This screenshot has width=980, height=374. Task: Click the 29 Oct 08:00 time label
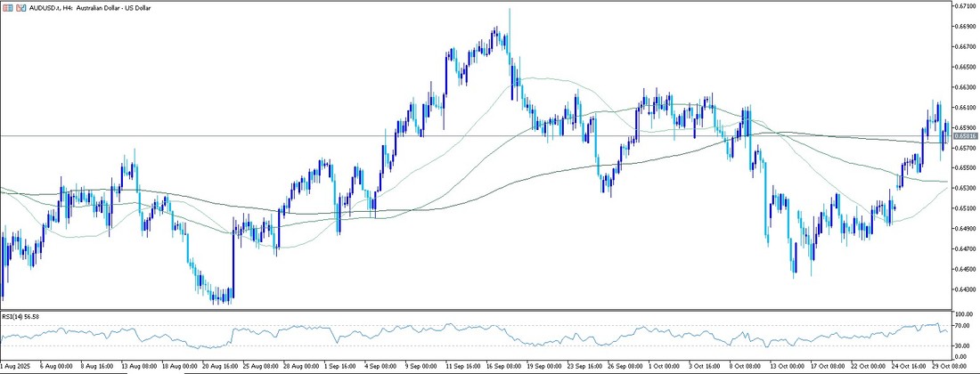pyautogui.click(x=953, y=366)
